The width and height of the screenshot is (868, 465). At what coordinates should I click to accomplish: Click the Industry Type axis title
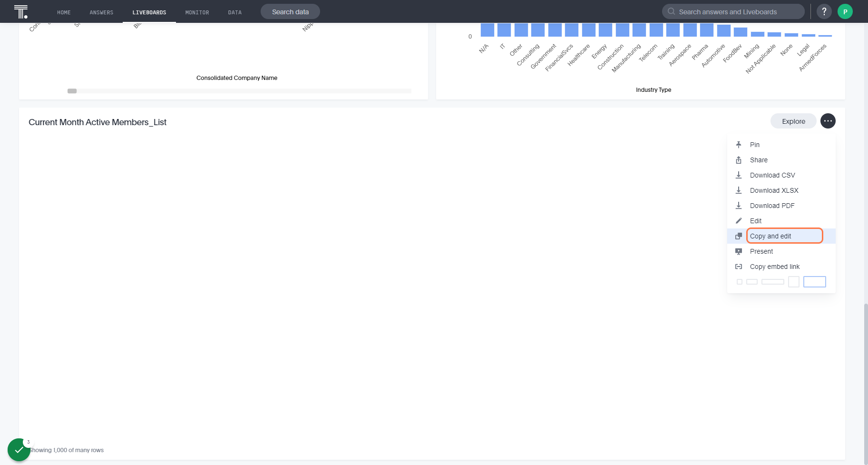[x=653, y=90]
